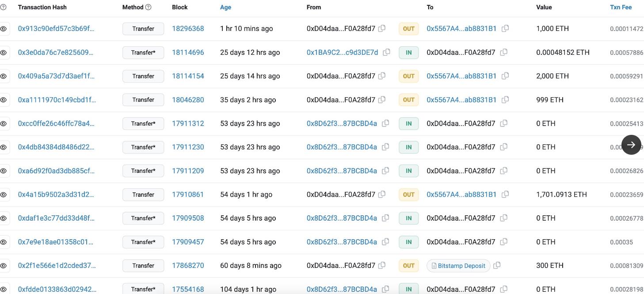Click the Method help question-mark icon
This screenshot has height=294, width=644.
[149, 7]
